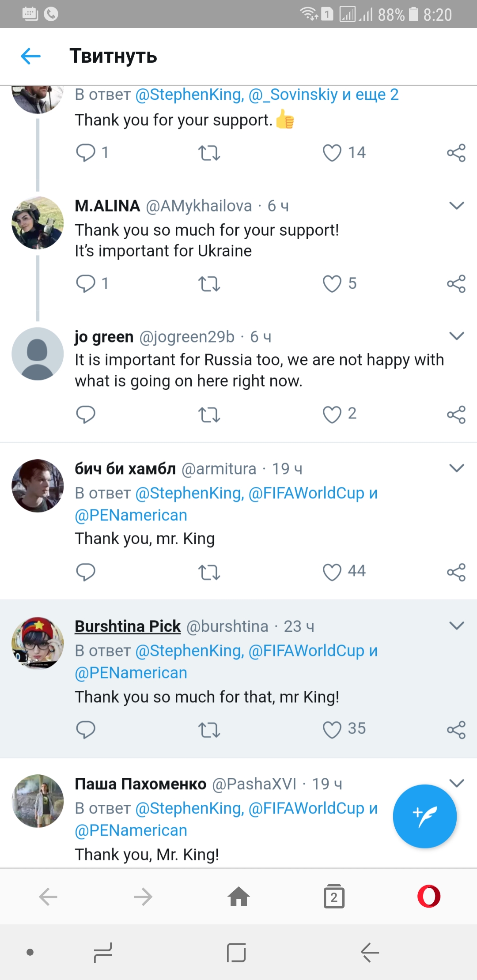This screenshot has height=980, width=477.
Task: Go to browser home page icon
Action: click(238, 897)
